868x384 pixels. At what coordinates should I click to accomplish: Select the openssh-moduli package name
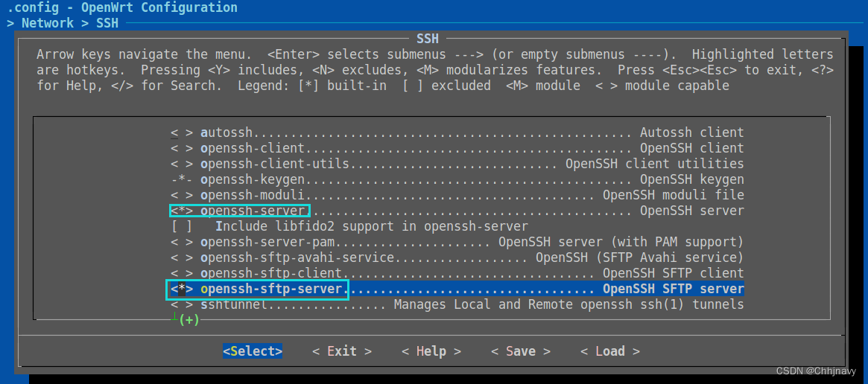pyautogui.click(x=253, y=195)
